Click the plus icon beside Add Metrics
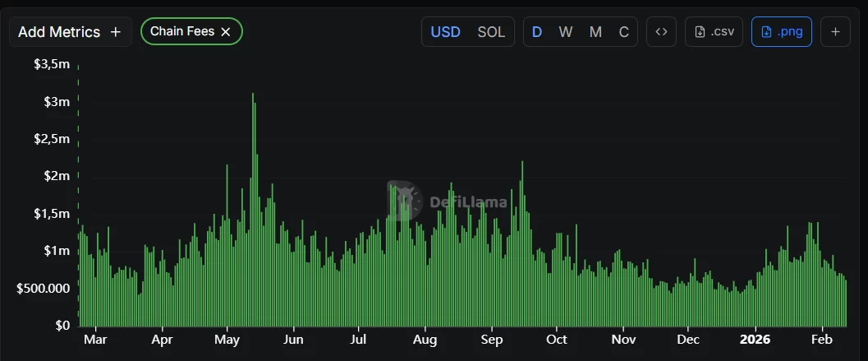 point(116,32)
